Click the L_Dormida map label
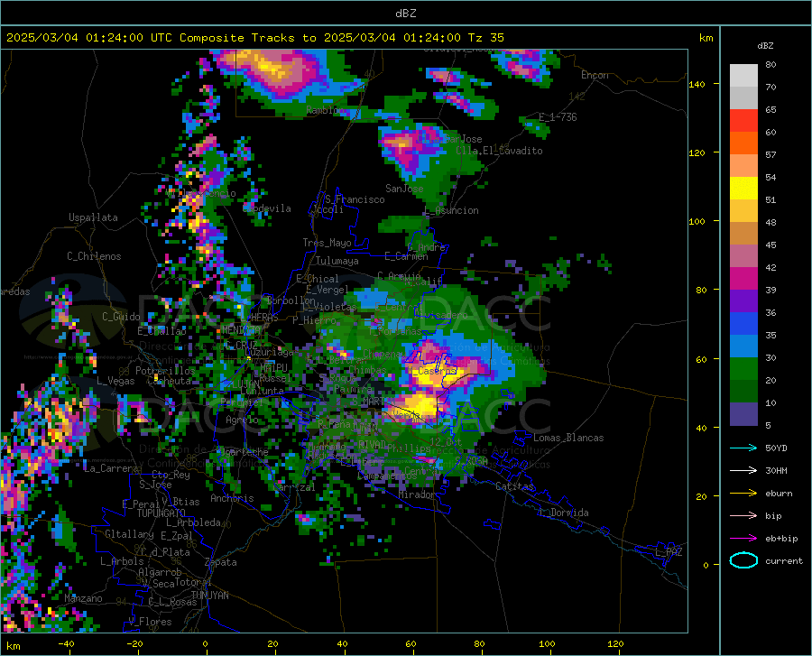The height and width of the screenshot is (656, 812). [563, 513]
